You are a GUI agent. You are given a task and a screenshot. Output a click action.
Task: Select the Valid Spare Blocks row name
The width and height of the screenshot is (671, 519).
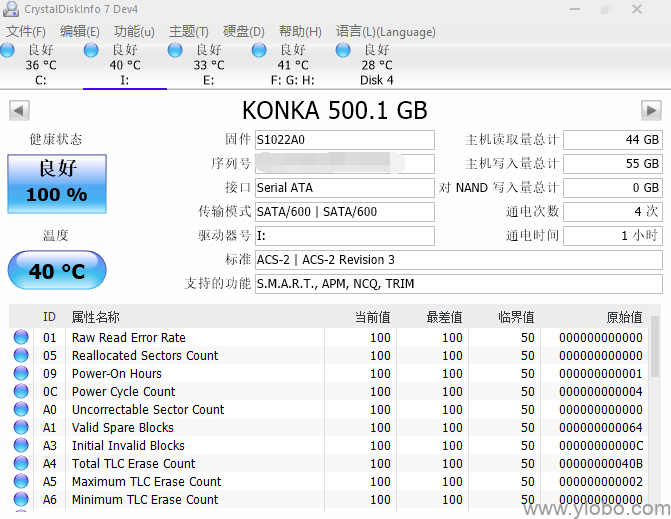coord(123,427)
